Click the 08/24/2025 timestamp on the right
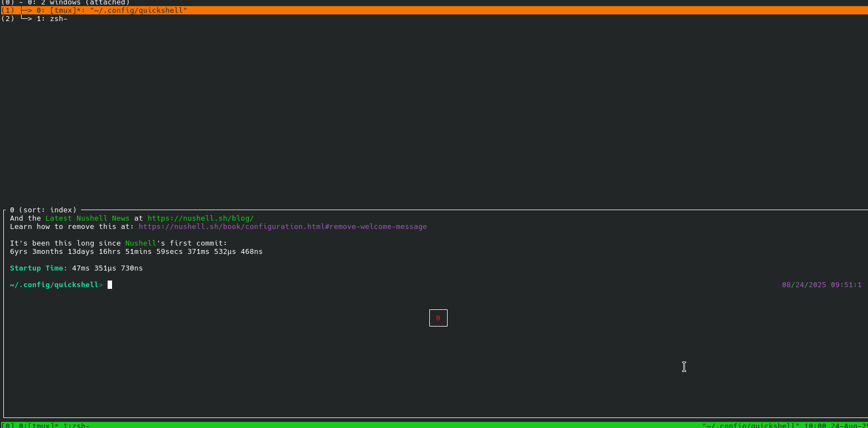The width and height of the screenshot is (868, 428). pyautogui.click(x=822, y=285)
